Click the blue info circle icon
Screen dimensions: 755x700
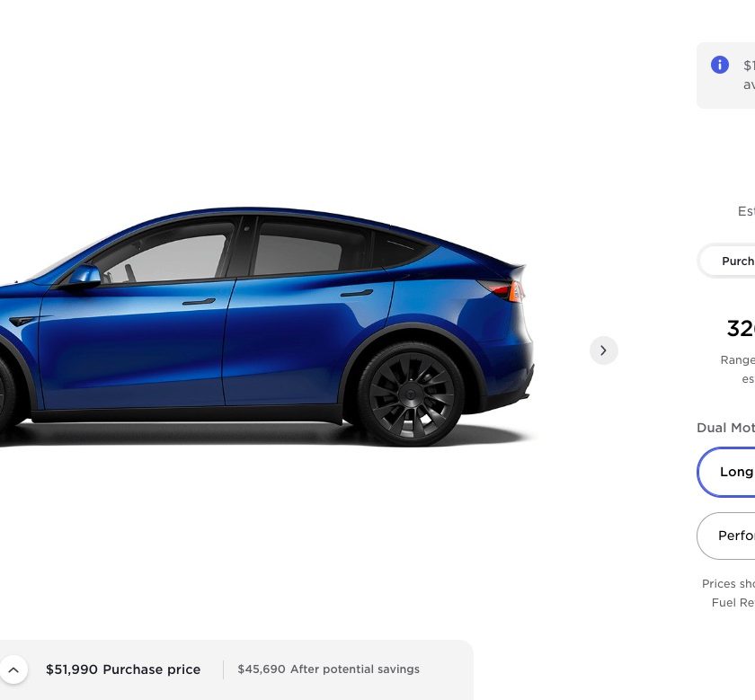[719, 65]
